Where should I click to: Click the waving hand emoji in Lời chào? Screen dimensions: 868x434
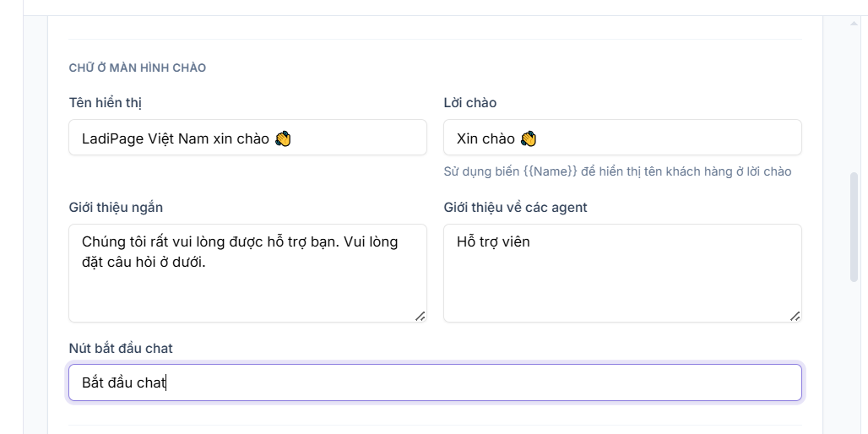click(x=529, y=138)
